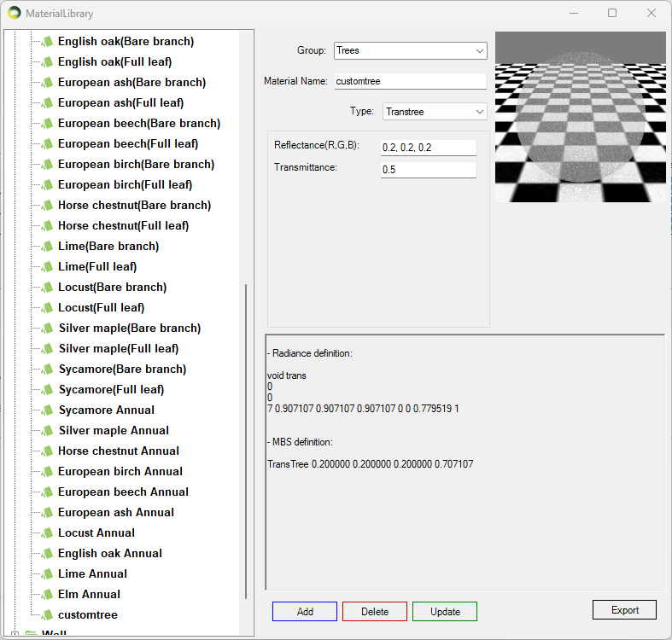Click the icon next to European ash Annual

point(48,512)
